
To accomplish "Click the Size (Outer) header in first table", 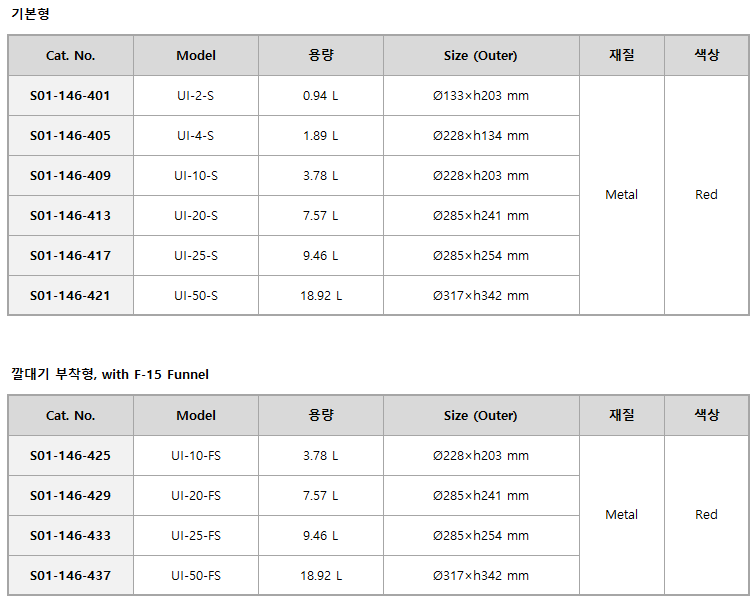I will (481, 55).
